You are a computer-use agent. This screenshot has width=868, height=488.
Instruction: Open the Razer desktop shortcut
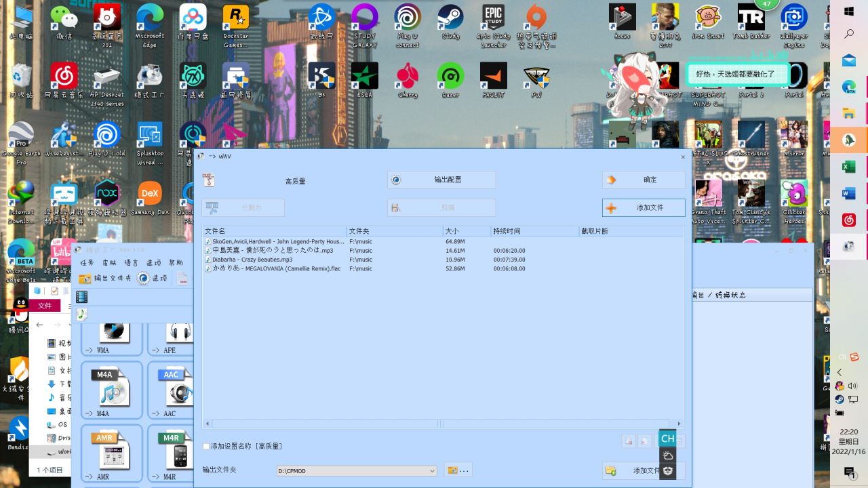coord(450,81)
